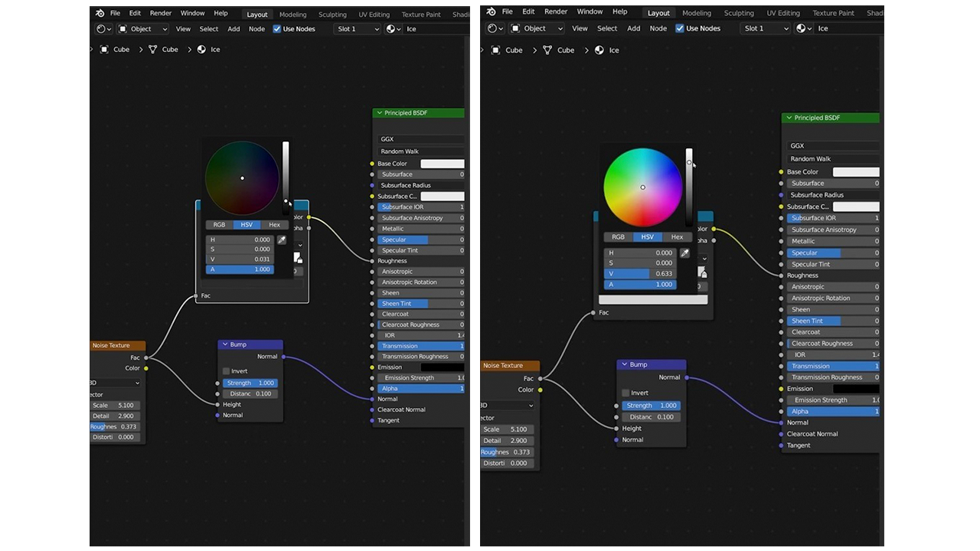The width and height of the screenshot is (980, 551).
Task: Switch to the Modeling tab in left window
Action: 293,15
